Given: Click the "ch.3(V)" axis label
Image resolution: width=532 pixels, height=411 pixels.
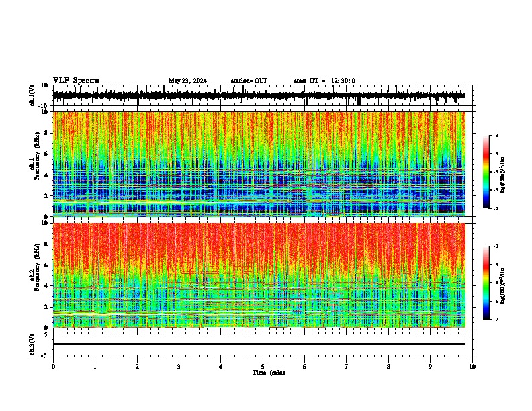Looking at the screenshot, I should point(32,345).
